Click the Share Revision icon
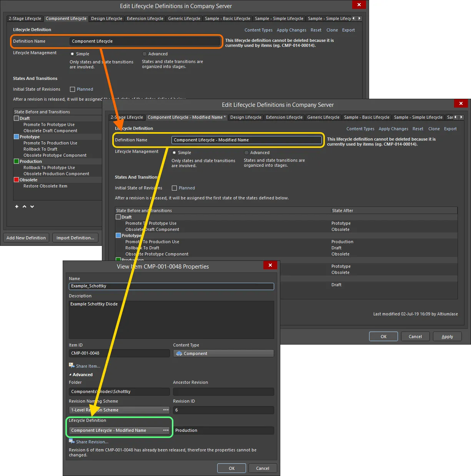 click(x=72, y=441)
